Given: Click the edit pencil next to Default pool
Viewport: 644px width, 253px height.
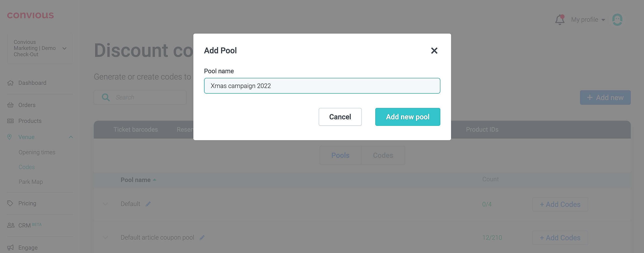Looking at the screenshot, I should [148, 204].
